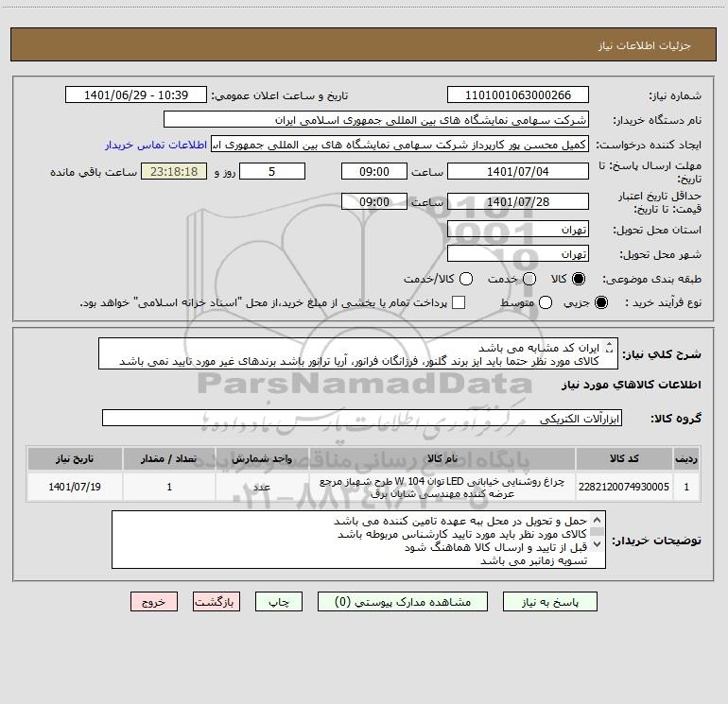Click the response deadline date 1401/07/04

click(x=518, y=172)
